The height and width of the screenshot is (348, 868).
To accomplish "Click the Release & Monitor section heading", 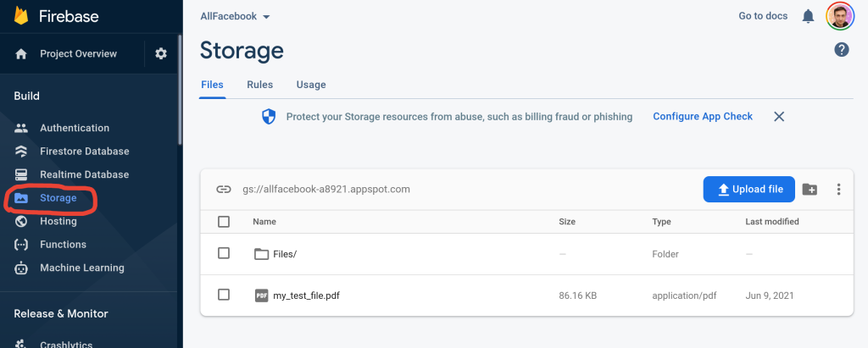I will coord(61,313).
